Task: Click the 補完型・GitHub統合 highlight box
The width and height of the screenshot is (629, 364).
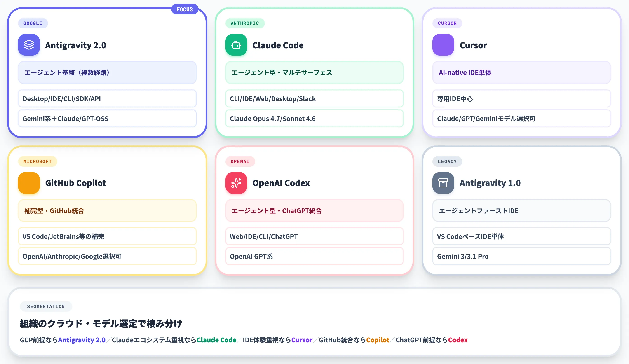Action: [x=107, y=211]
